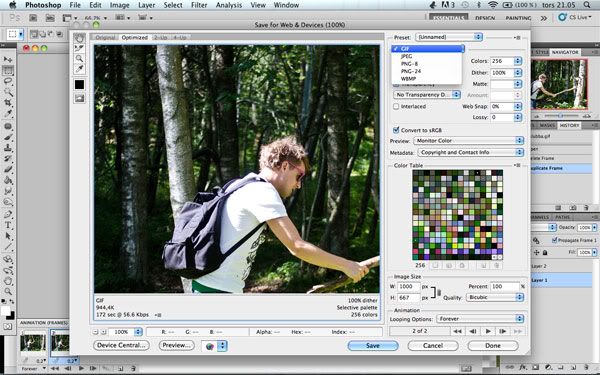Open the preview browser selector icon
The image size is (600, 375).
pos(214,346)
